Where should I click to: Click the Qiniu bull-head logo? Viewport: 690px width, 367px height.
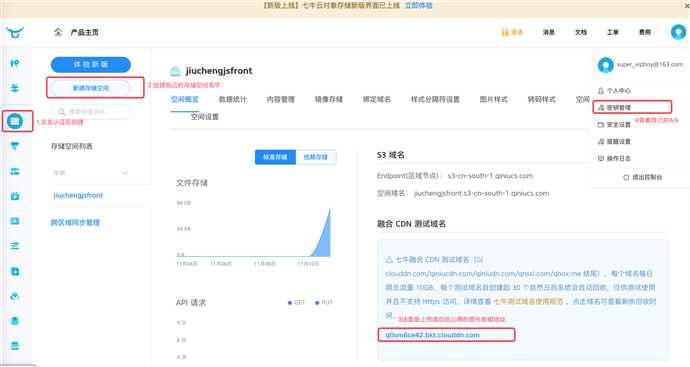pyautogui.click(x=15, y=32)
